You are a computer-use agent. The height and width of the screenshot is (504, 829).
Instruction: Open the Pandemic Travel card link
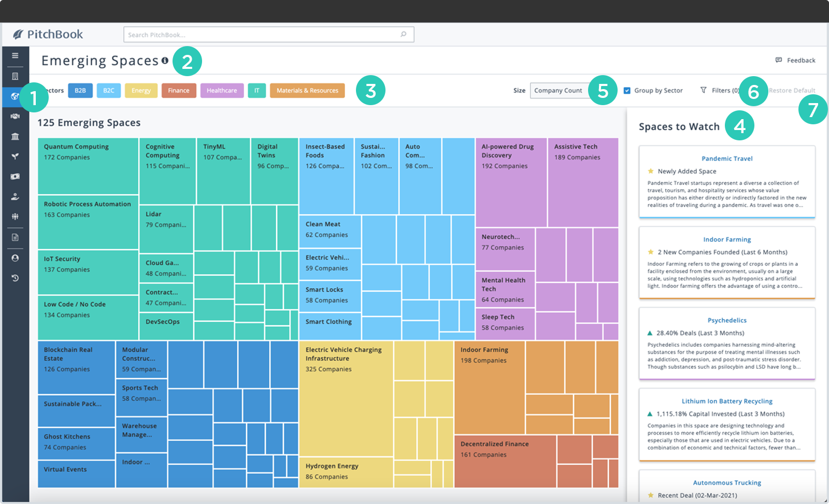point(727,159)
